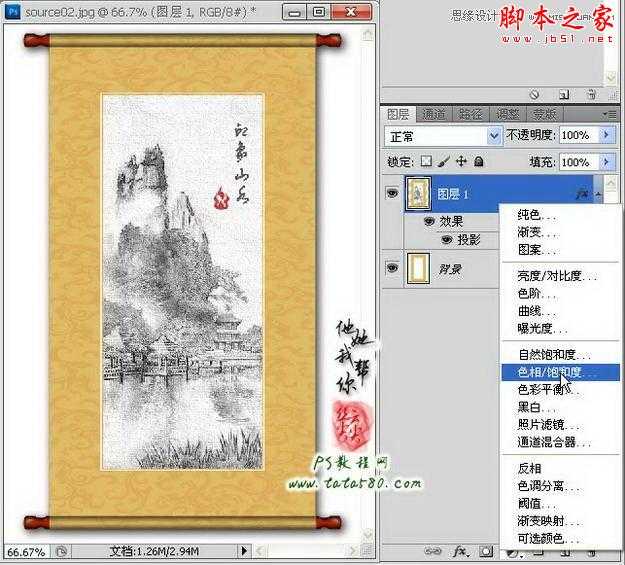This screenshot has width=625, height=565.
Task: Choose 可选颜色... menu item
Action: 560,538
